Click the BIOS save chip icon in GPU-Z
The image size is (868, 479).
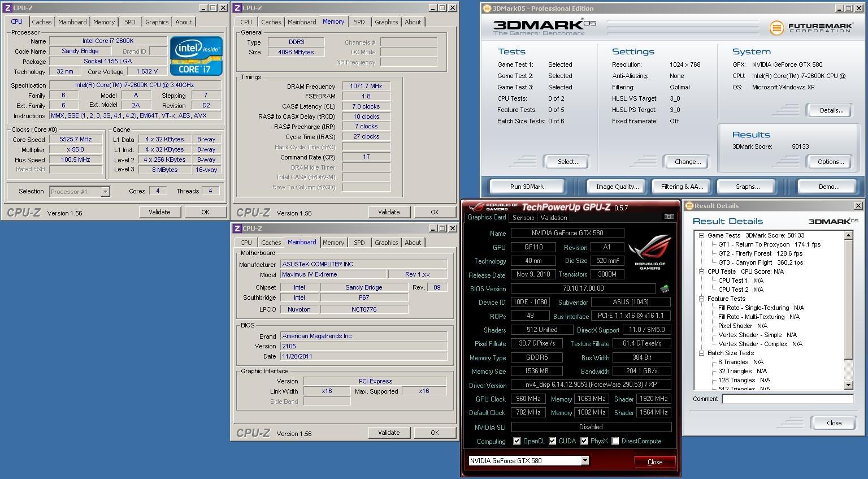(665, 289)
